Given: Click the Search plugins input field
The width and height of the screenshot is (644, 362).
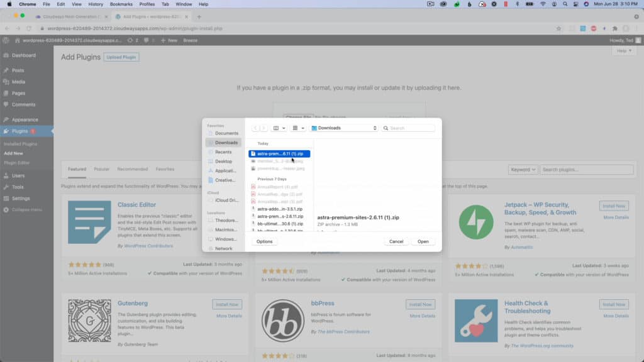Looking at the screenshot, I should click(587, 170).
